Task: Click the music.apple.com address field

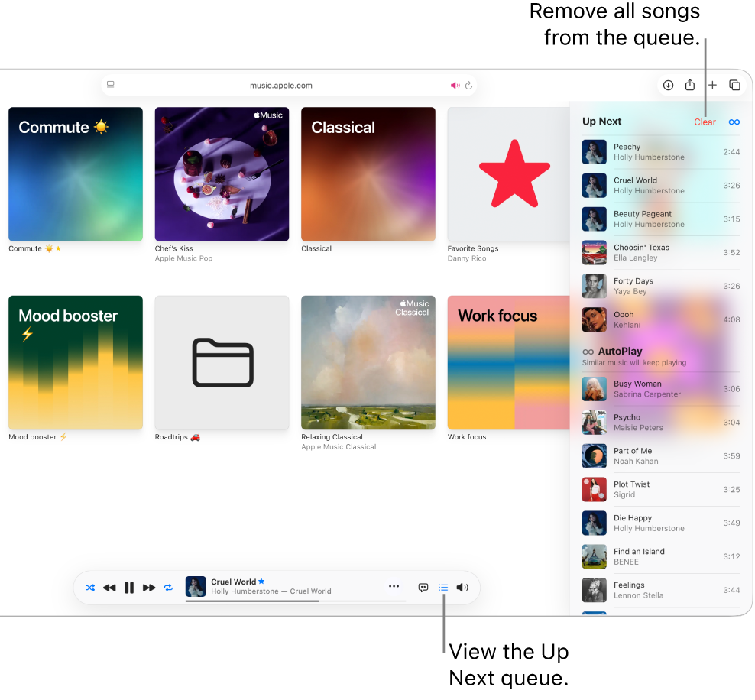Action: pos(289,86)
